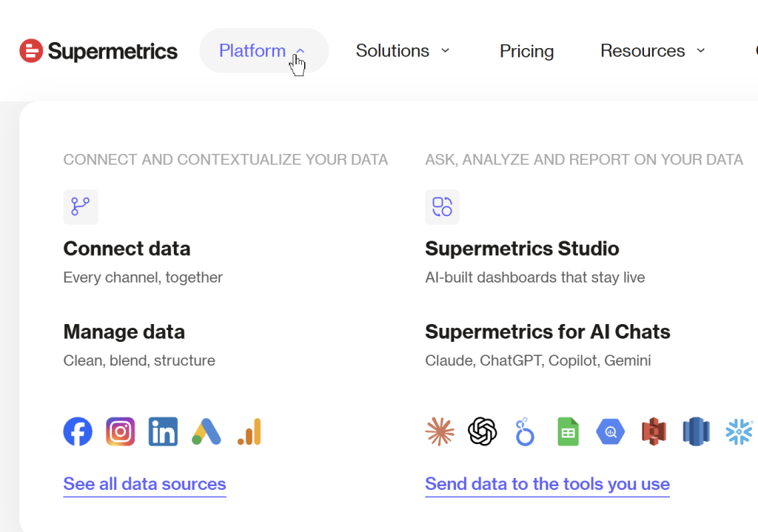
Task: Click the LinkedIn icon
Action: [163, 431]
